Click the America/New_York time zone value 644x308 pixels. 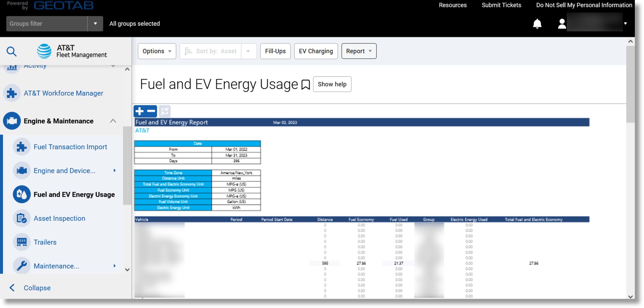coord(236,173)
